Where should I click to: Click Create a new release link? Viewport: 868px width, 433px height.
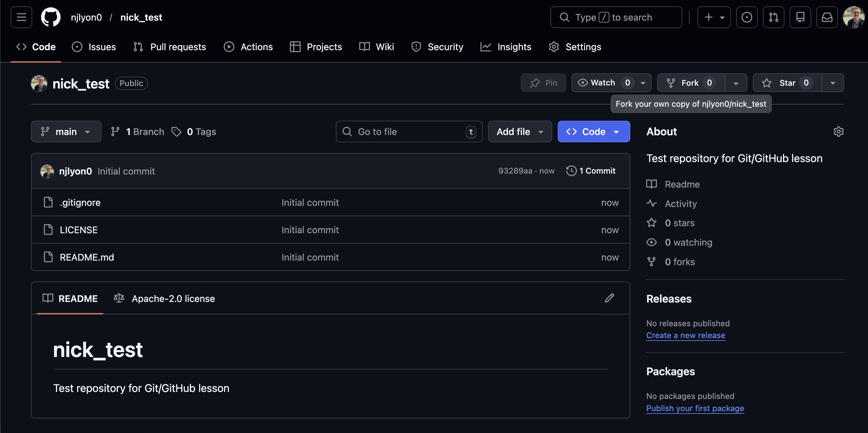tap(686, 335)
